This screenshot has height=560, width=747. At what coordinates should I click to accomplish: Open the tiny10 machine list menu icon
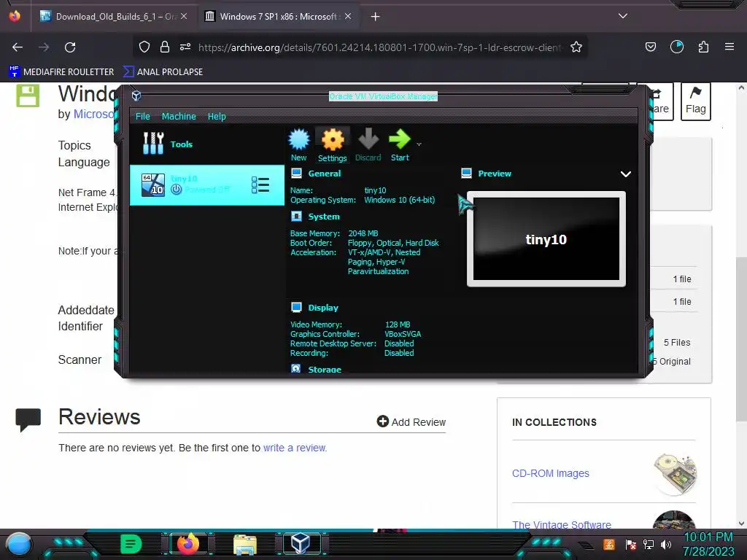[x=260, y=184]
